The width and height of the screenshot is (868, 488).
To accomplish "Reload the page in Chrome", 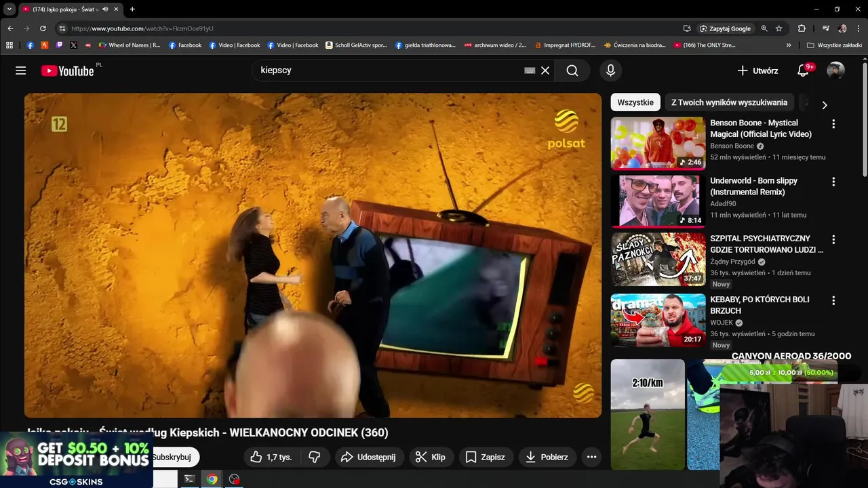I will 43,28.
